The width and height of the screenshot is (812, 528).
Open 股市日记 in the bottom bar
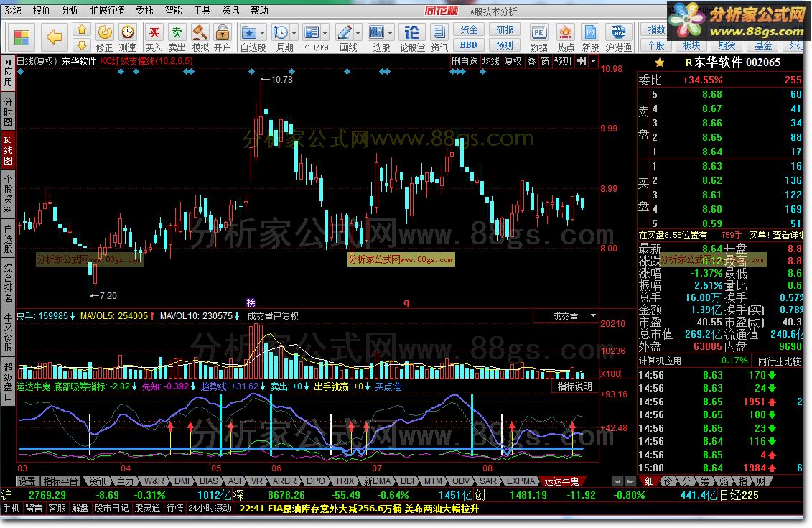point(111,509)
